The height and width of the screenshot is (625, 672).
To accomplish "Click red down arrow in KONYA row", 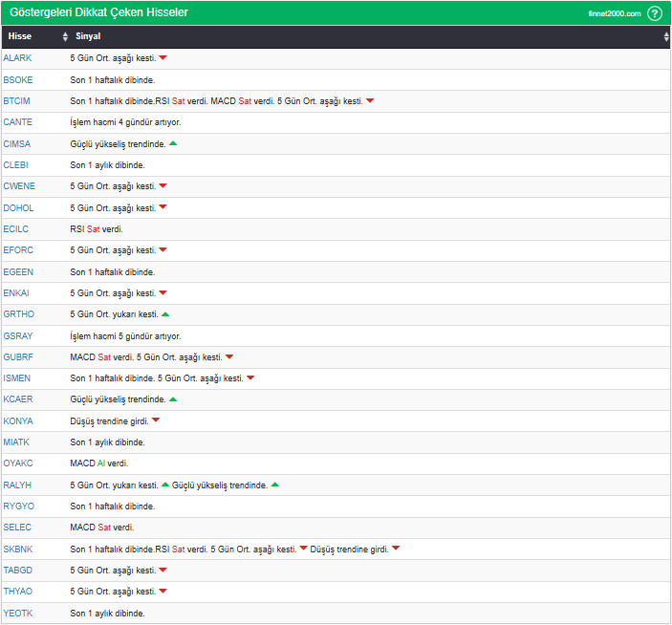I will tap(156, 420).
